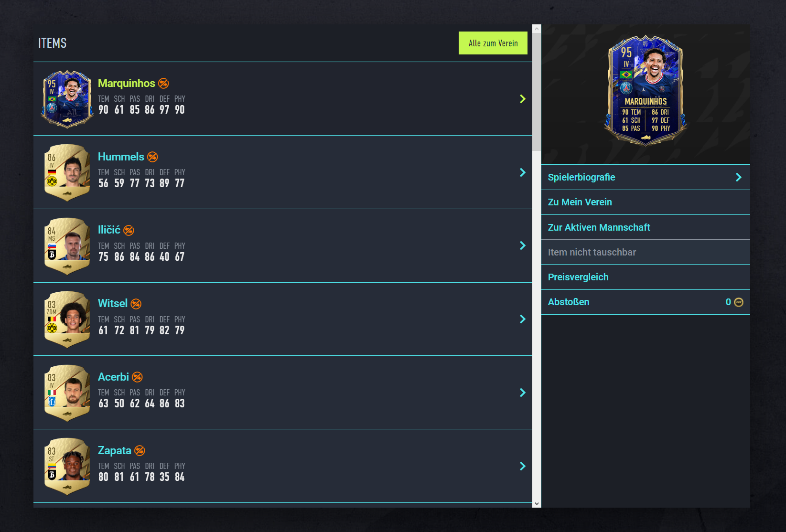Expand Marquinhos row with the right chevron

(x=522, y=99)
